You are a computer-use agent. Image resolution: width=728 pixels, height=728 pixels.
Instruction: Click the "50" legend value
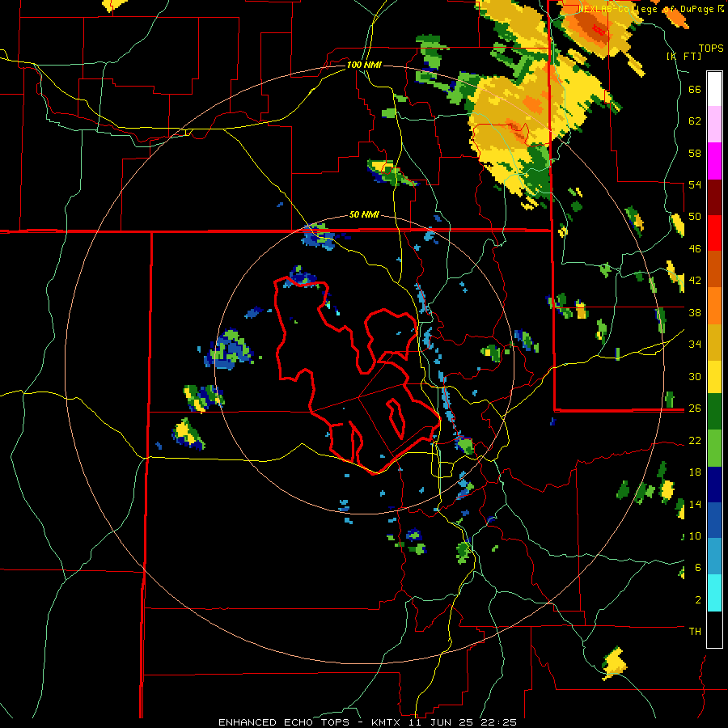pos(695,217)
